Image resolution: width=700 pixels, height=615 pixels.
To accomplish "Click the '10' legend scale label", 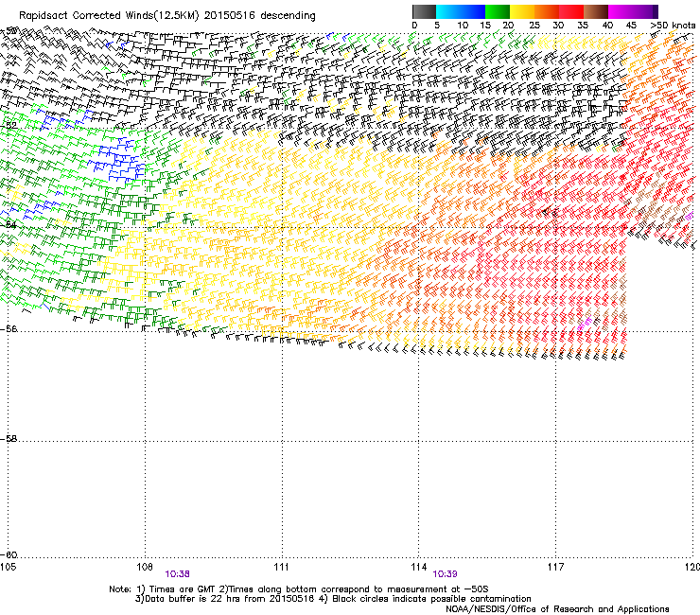I will coord(463,26).
